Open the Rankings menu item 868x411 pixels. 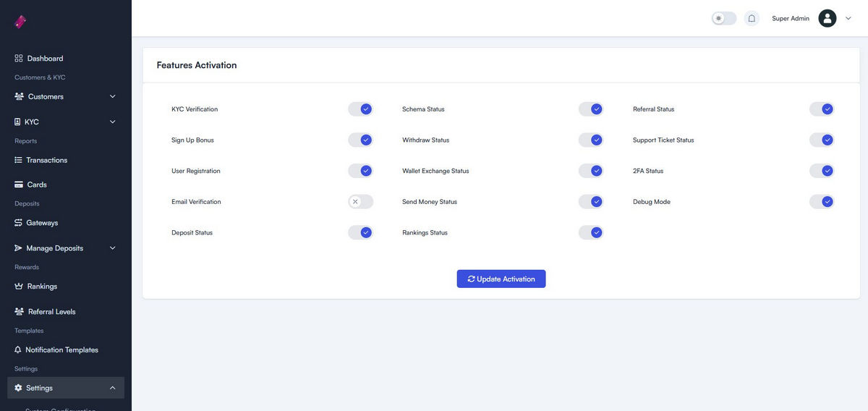(x=66, y=287)
